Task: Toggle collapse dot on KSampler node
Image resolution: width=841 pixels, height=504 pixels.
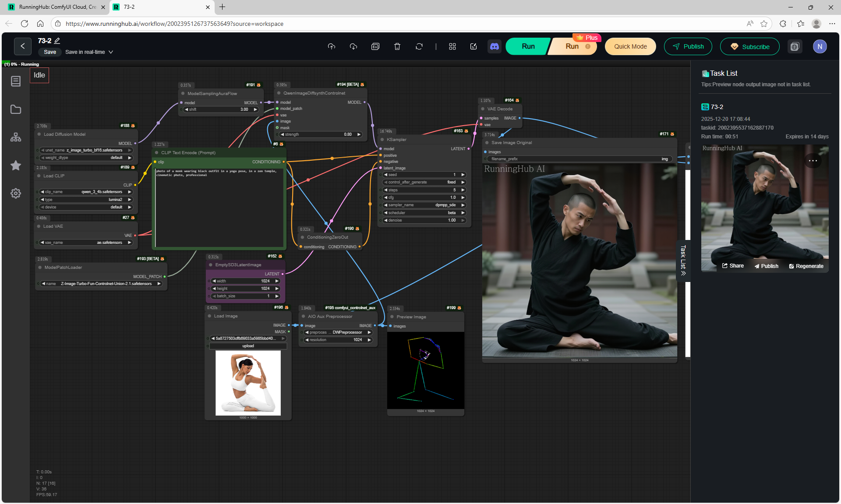Action: [x=382, y=140]
